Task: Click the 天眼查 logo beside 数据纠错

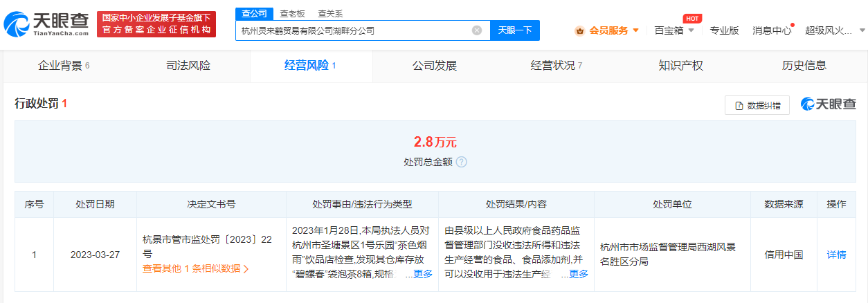Action: pyautogui.click(x=829, y=104)
